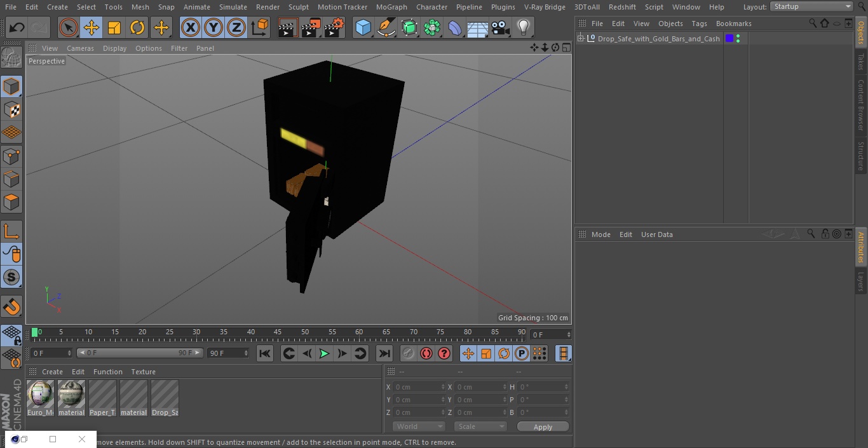
Task: Open the Scale mode dropdown
Action: coord(480,426)
